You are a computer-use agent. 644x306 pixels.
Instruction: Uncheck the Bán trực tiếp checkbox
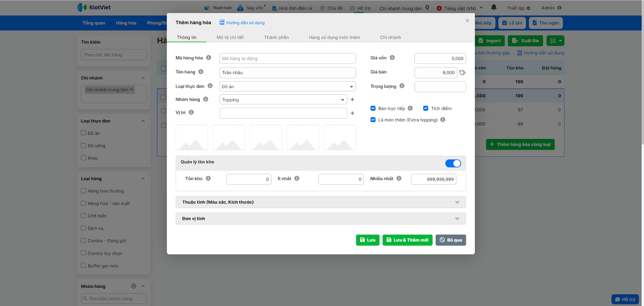pos(373,108)
